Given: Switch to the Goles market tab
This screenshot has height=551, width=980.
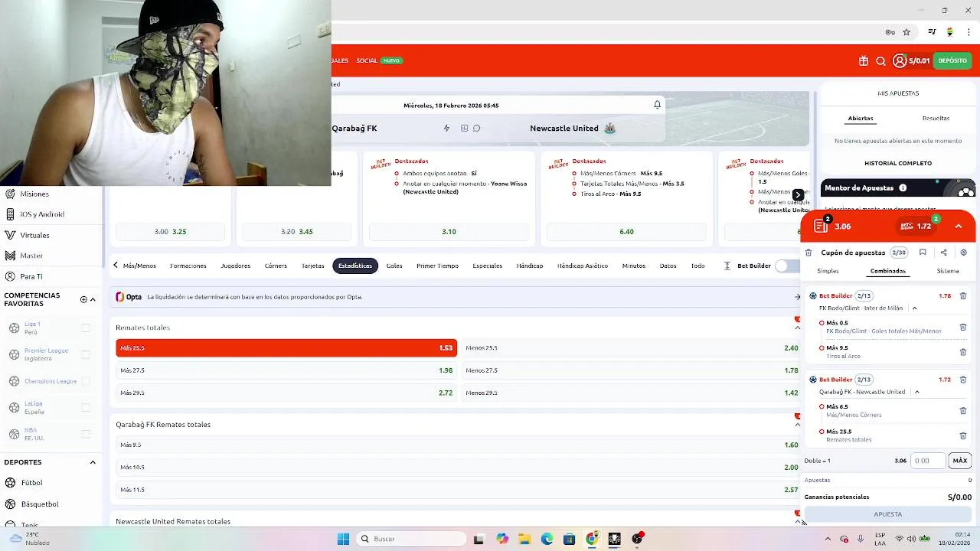Looking at the screenshot, I should pyautogui.click(x=394, y=266).
